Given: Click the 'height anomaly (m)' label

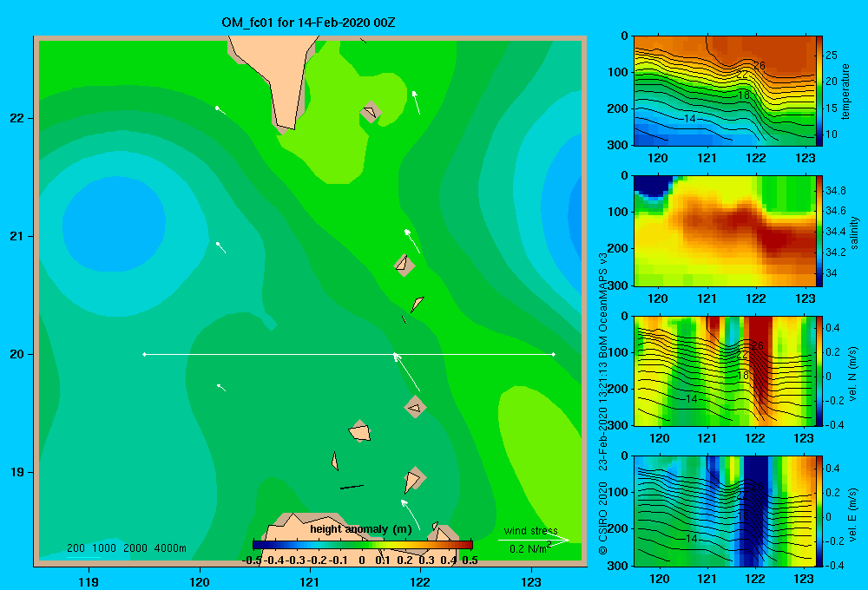Looking at the screenshot, I should coord(361,529).
